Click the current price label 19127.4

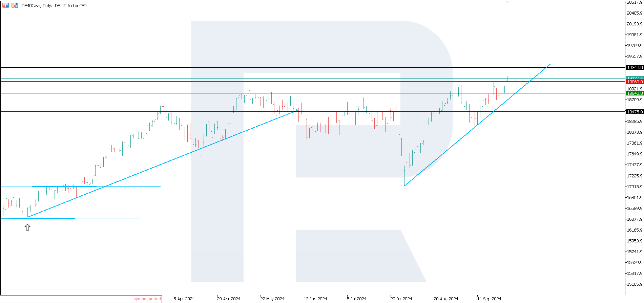click(x=635, y=78)
